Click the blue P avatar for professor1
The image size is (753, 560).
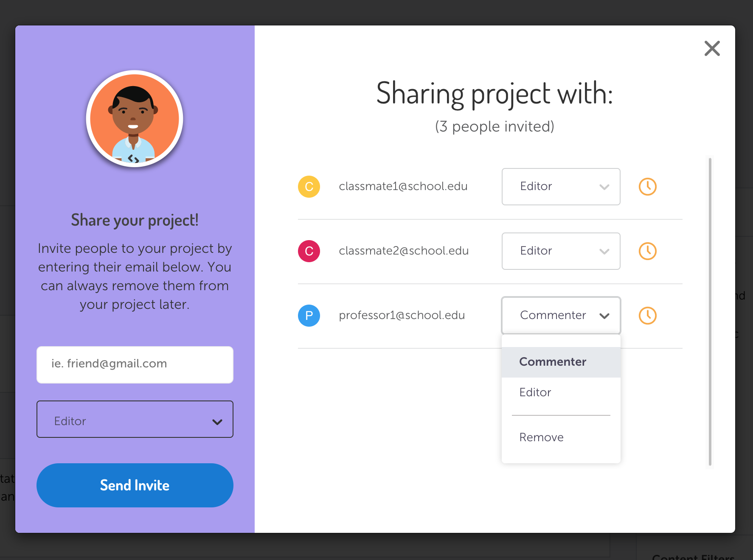(309, 316)
